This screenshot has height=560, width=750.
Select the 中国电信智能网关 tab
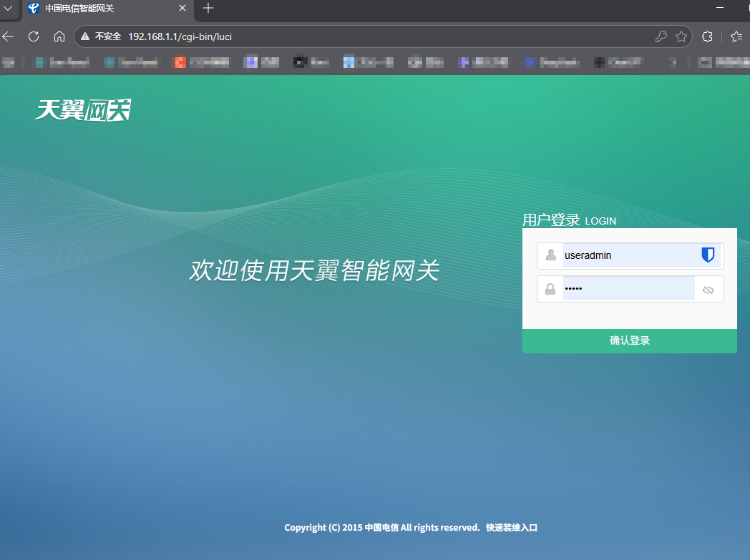tap(107, 9)
